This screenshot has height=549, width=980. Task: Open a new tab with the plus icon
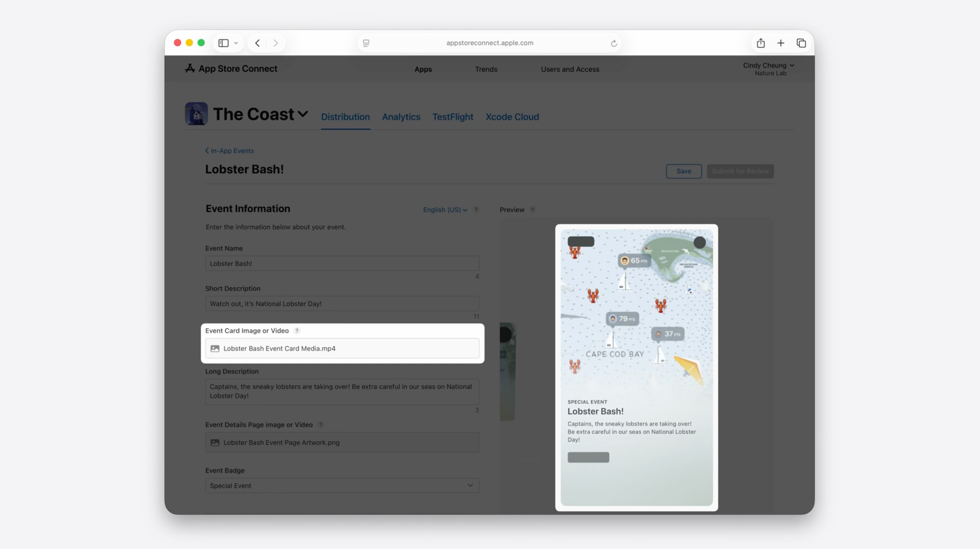pos(781,43)
